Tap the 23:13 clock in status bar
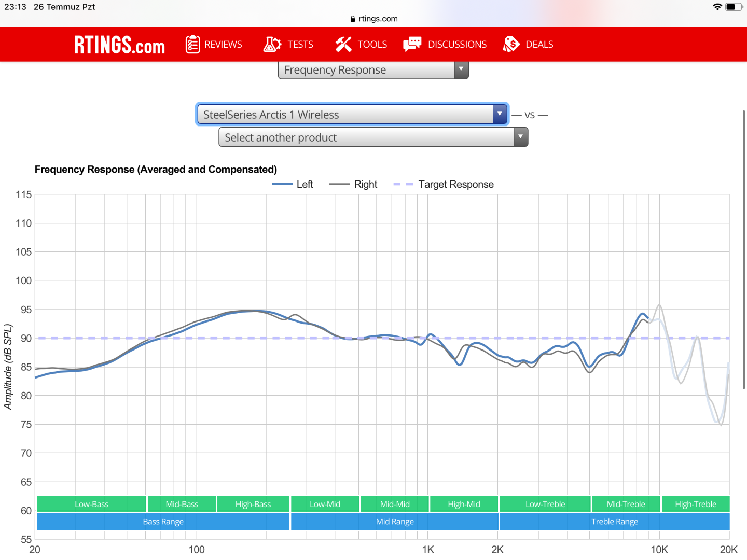Image resolution: width=747 pixels, height=560 pixels. click(15, 7)
